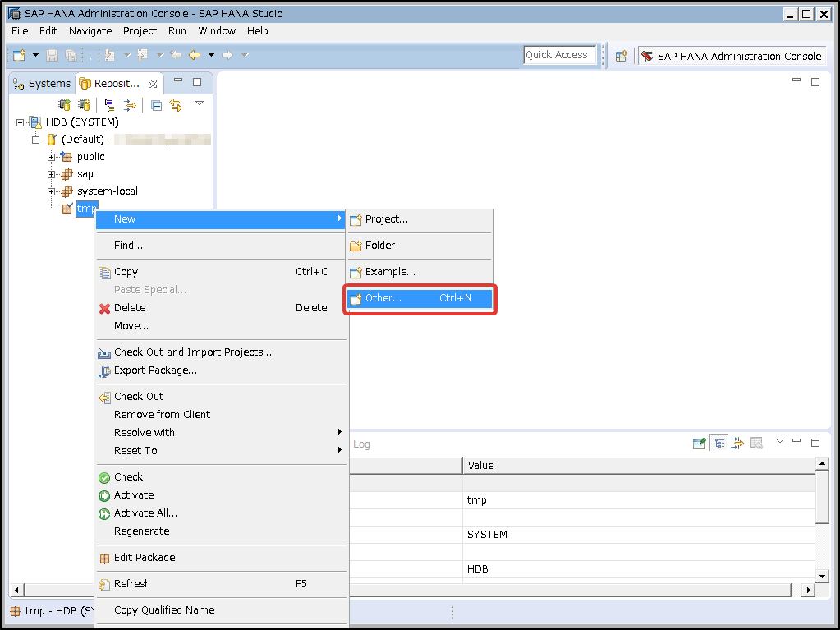Click the Save All toolbar icon

click(x=70, y=55)
